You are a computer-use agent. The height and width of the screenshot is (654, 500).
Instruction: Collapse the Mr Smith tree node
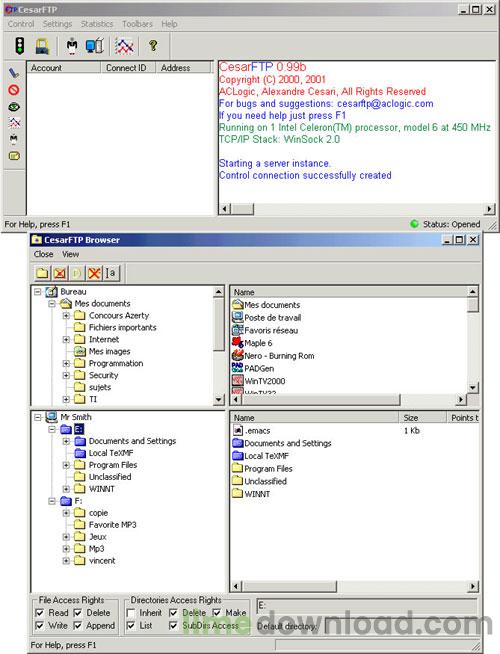coord(38,417)
